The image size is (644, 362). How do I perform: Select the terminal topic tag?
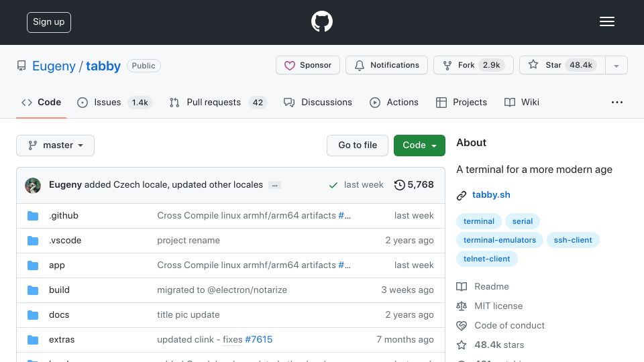tap(479, 221)
